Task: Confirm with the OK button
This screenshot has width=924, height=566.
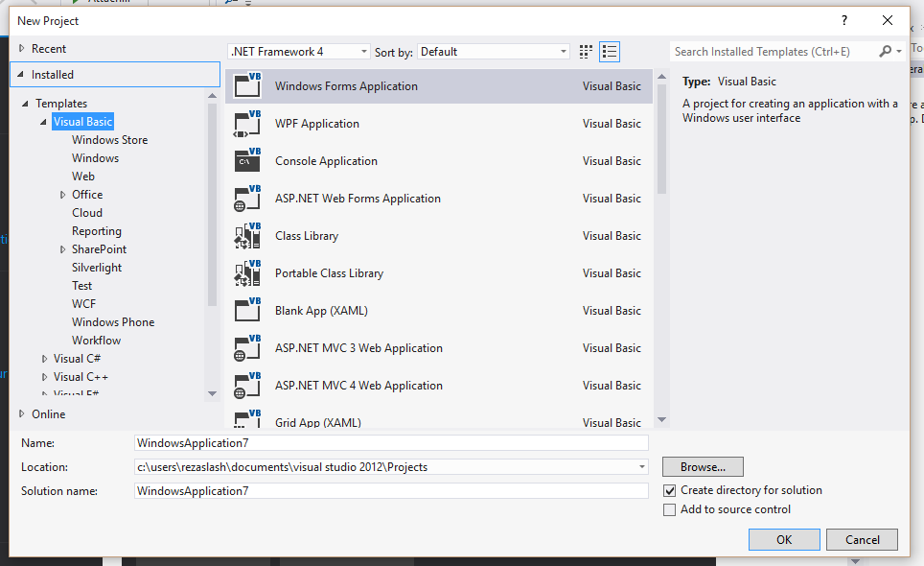Action: pyautogui.click(x=784, y=539)
